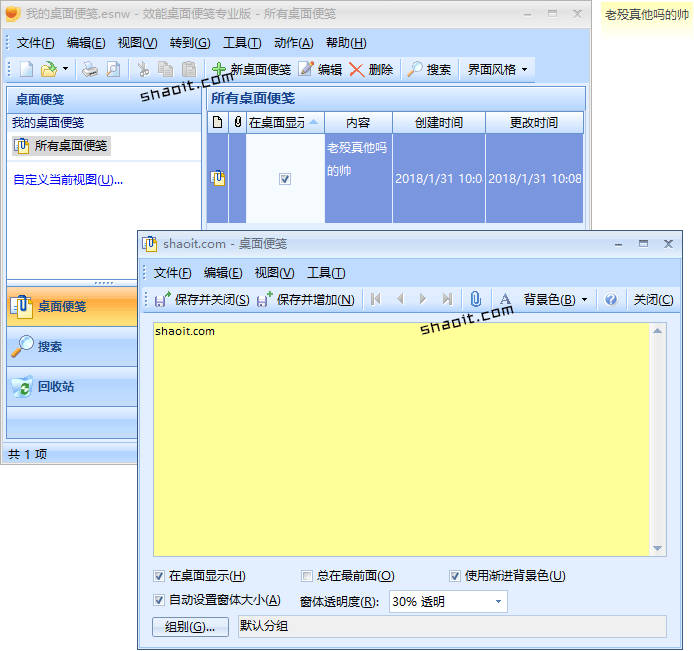Click the 自定义当前视图(U)... link
Viewport: 694px width, 651px height.
coord(68,180)
